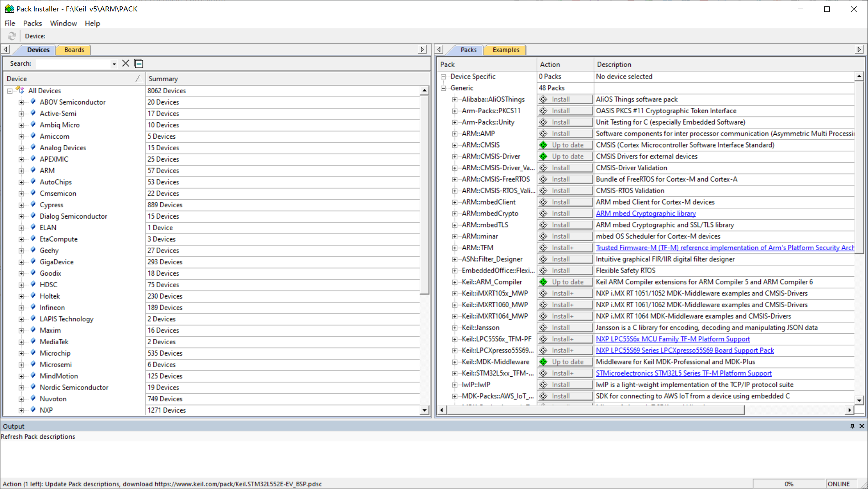Click the All Devices tree icon

[20, 90]
